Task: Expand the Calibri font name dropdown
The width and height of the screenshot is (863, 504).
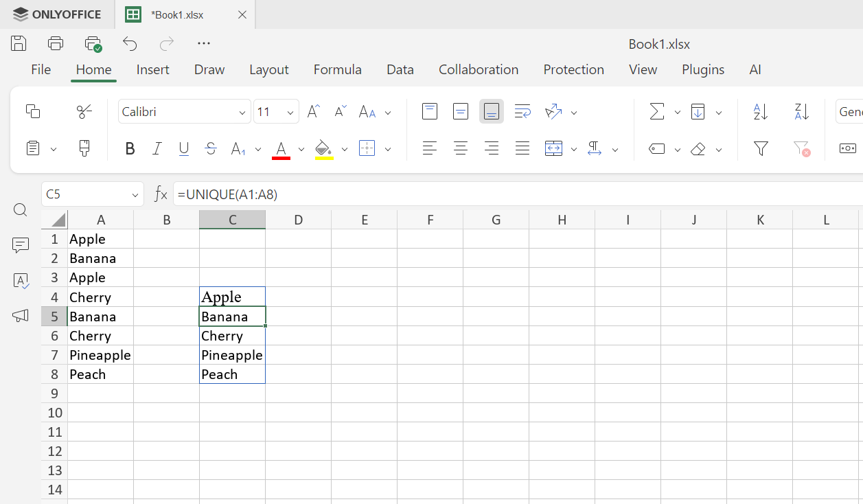Action: click(242, 113)
